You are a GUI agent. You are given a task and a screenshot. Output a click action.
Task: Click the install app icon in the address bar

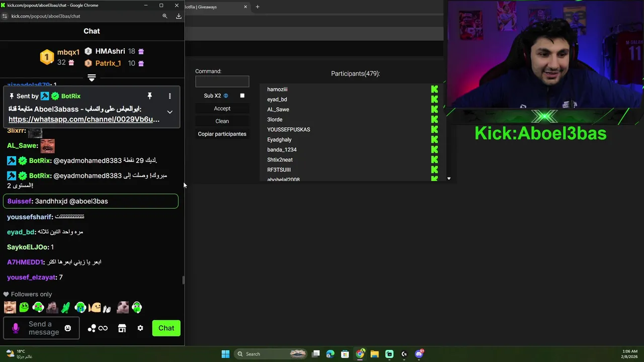point(179,16)
